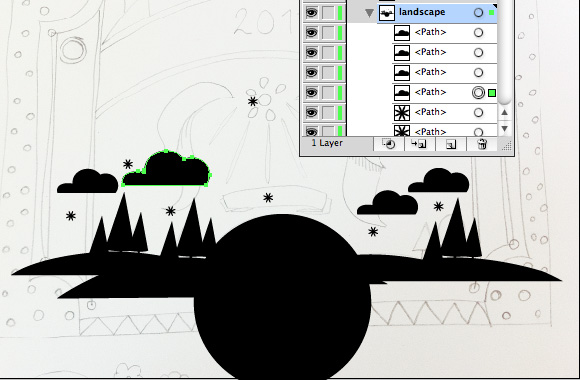Click the small green selection indicator on the landscape row
This screenshot has height=380, width=580.
[492, 13]
